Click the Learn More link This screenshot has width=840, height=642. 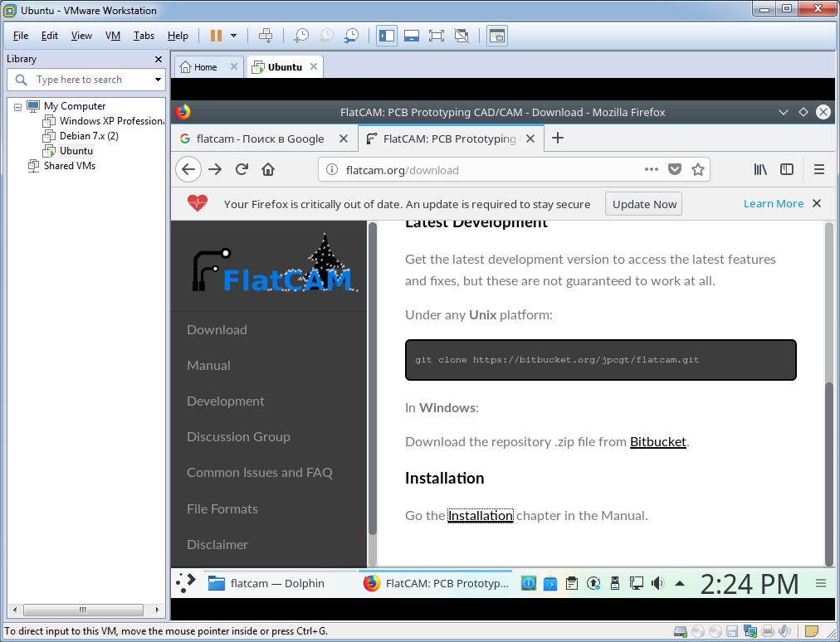coord(773,203)
